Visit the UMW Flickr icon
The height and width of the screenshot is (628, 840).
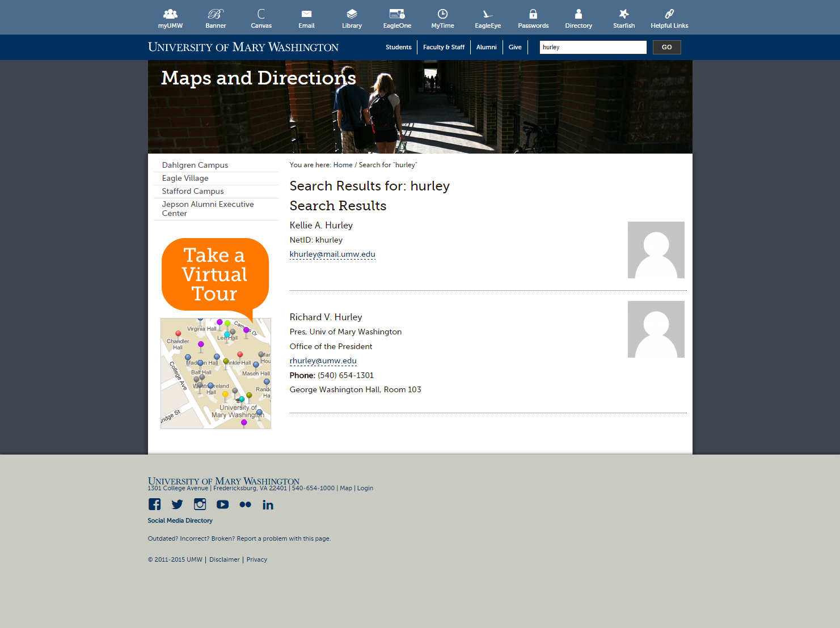point(245,504)
